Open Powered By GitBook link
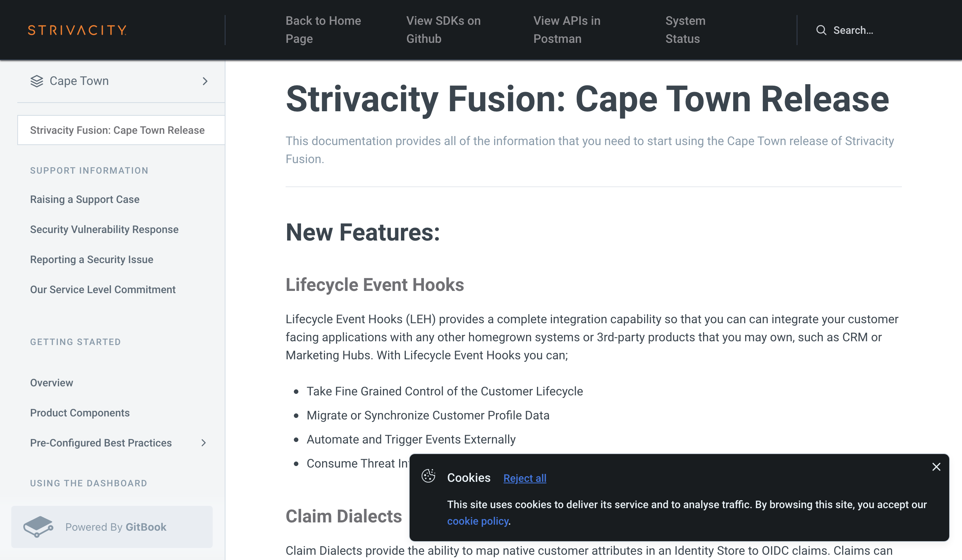Screen dimensions: 962x560 click(x=112, y=527)
